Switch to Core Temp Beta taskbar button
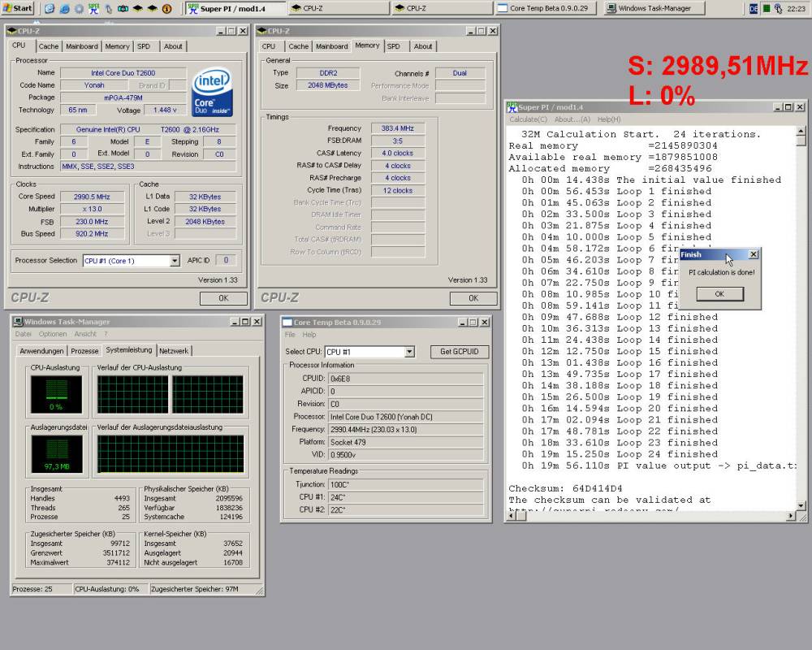The width and height of the screenshot is (812, 650). (546, 8)
